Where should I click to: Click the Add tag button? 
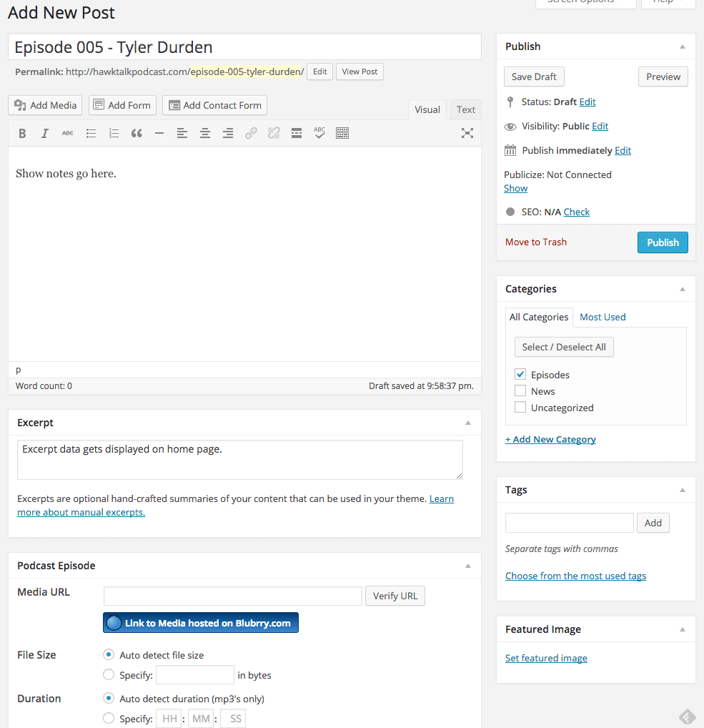pos(653,523)
